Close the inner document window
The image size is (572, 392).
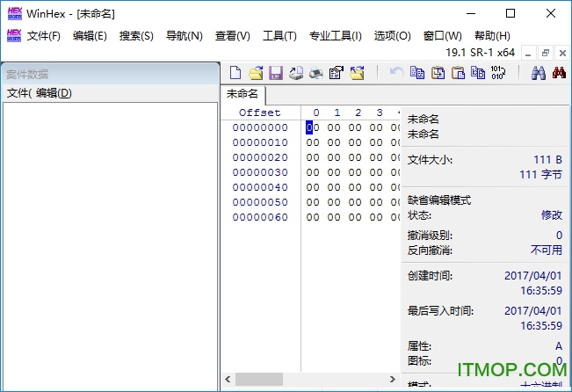coord(562,54)
